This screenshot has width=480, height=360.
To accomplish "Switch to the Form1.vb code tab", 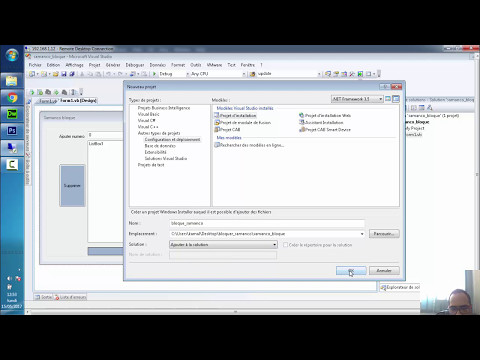I will pyautogui.click(x=48, y=101).
